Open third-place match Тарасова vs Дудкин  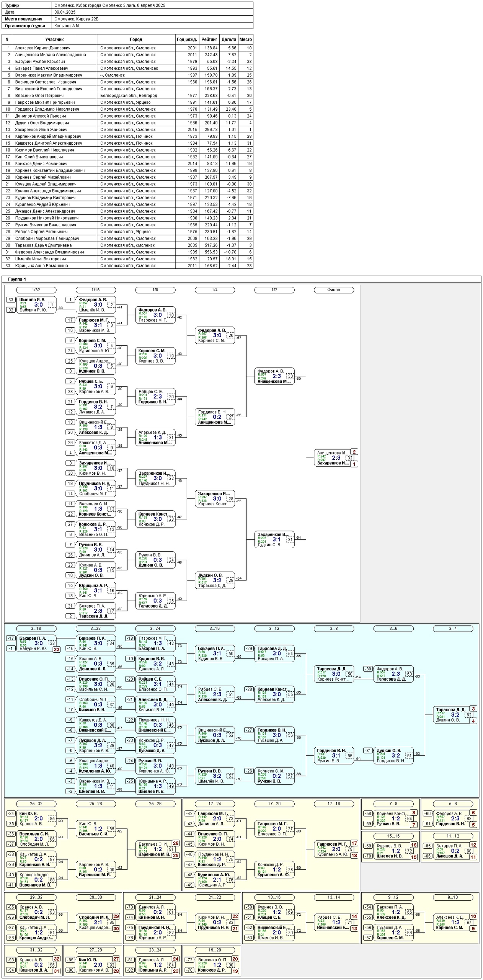tap(452, 715)
